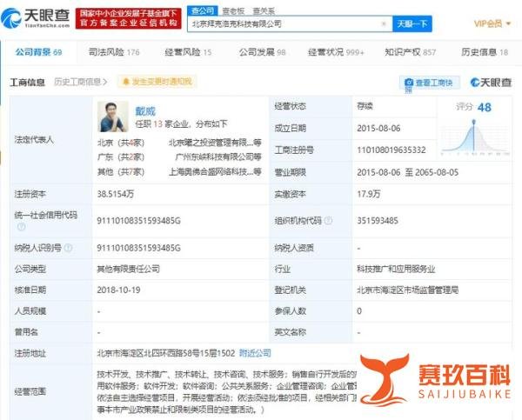Click the change notification bell button

click(157, 82)
